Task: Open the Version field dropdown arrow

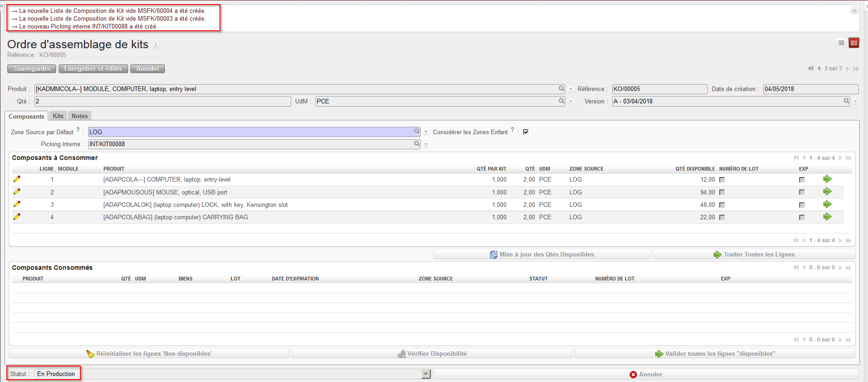Action: point(855,102)
